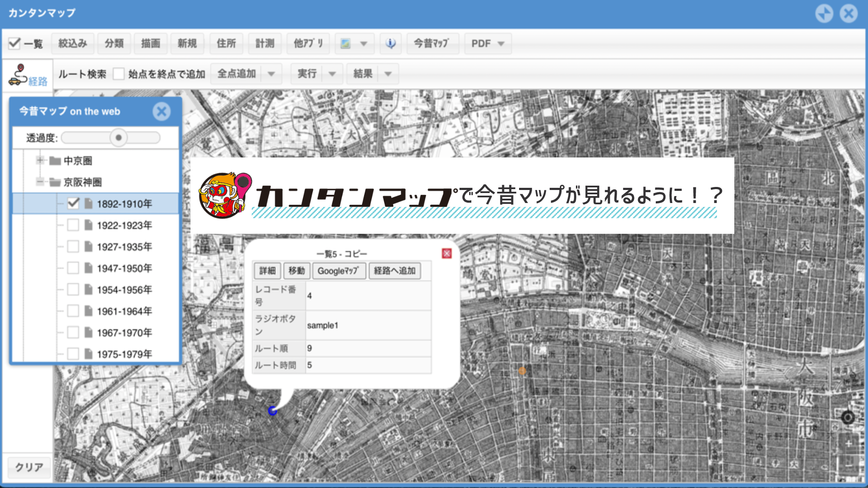Close the 今昔マップ on the web panel
This screenshot has width=868, height=488.
tap(161, 111)
